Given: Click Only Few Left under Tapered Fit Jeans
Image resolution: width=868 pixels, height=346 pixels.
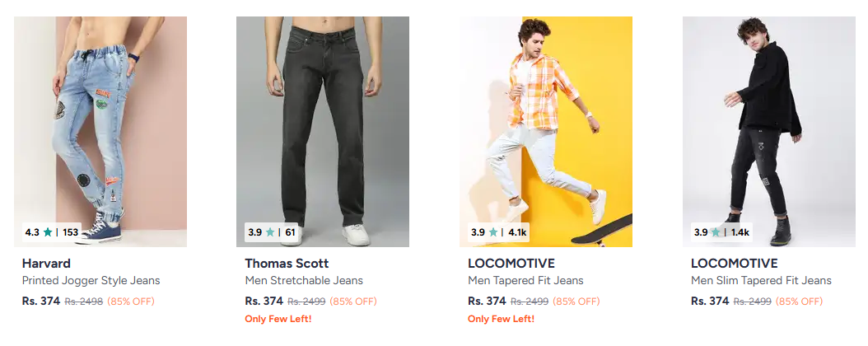Looking at the screenshot, I should 501,319.
